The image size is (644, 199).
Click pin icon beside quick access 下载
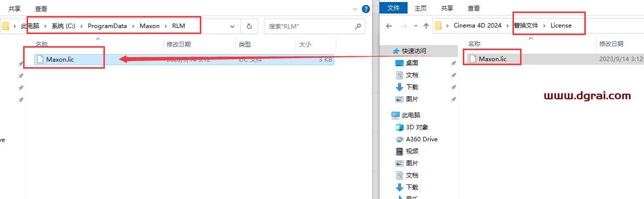coord(453,88)
